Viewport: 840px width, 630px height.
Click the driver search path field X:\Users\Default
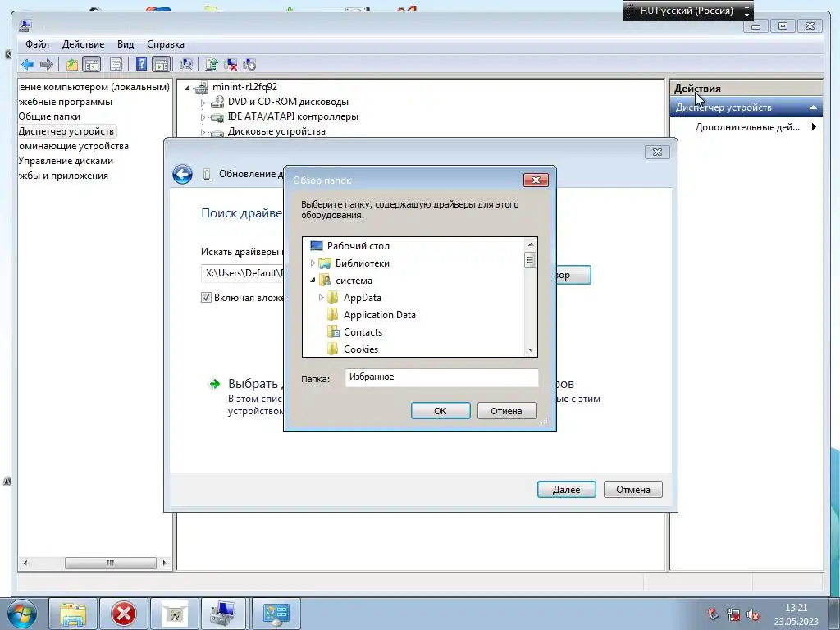click(242, 273)
